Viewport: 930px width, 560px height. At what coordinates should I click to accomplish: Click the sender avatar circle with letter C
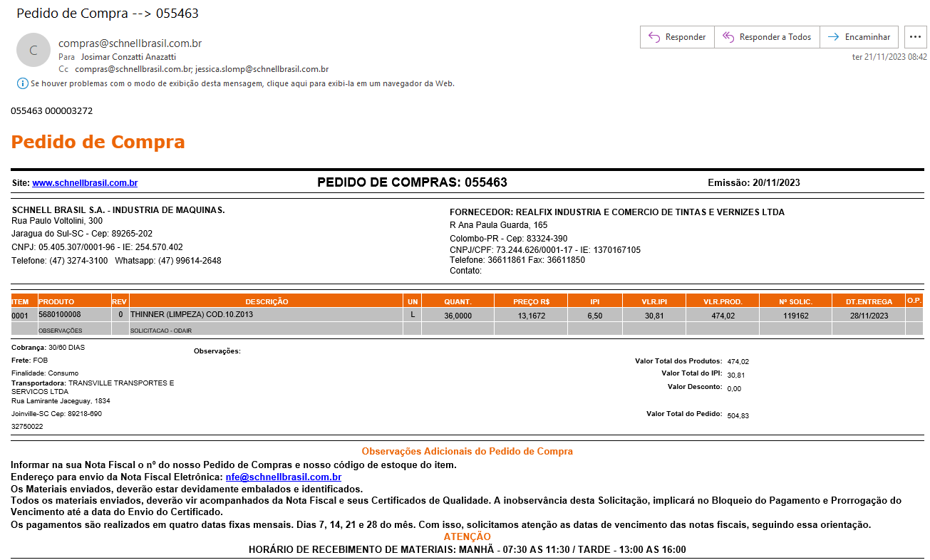click(33, 50)
